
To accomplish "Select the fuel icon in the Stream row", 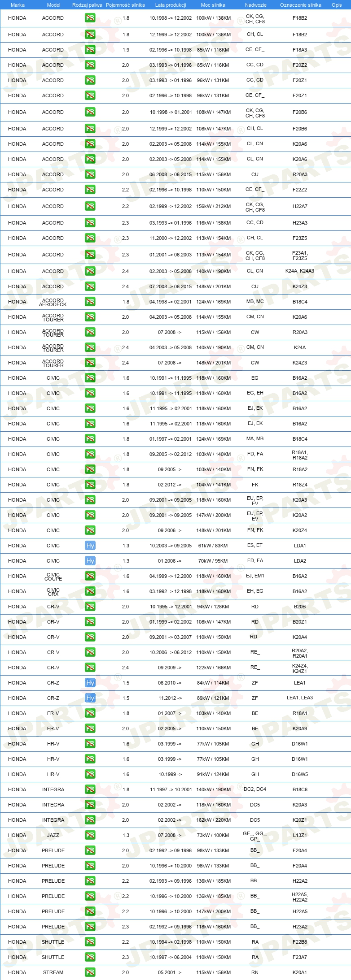I will (x=90, y=972).
